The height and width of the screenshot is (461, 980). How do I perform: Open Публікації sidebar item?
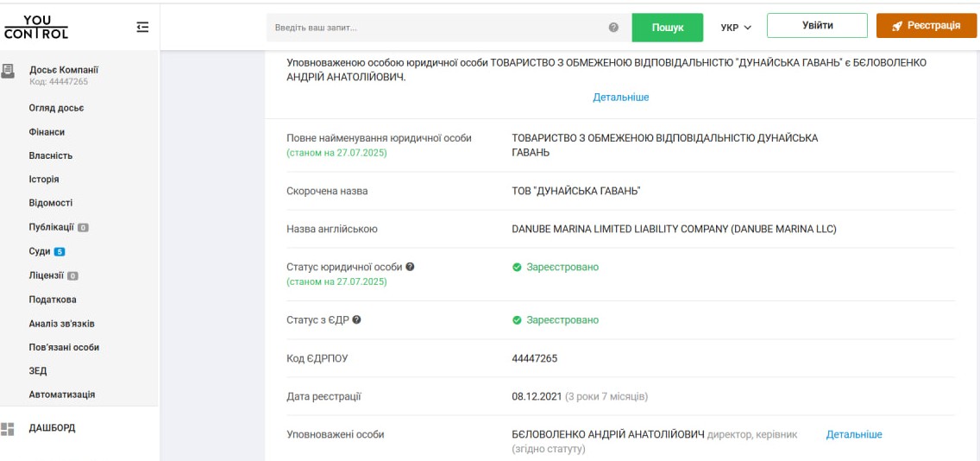tap(52, 227)
